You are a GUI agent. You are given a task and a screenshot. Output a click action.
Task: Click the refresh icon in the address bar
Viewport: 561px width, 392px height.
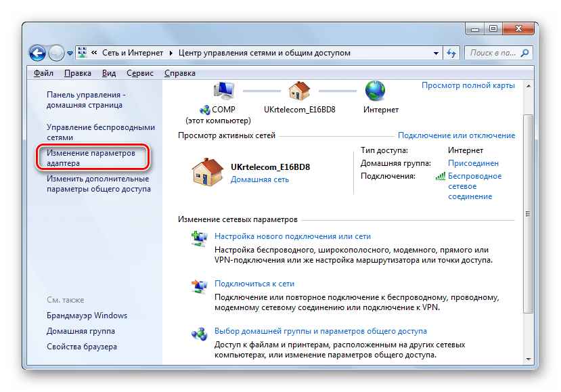[450, 52]
